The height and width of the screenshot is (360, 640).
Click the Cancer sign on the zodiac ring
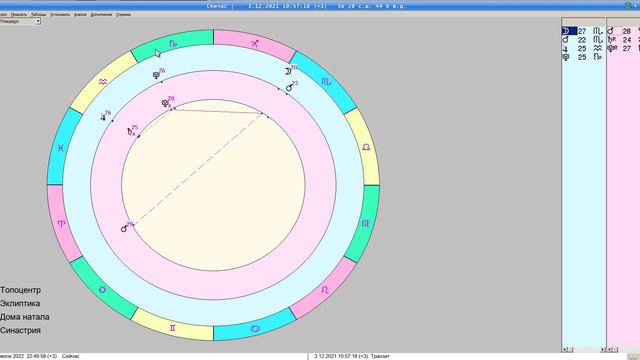[254, 329]
